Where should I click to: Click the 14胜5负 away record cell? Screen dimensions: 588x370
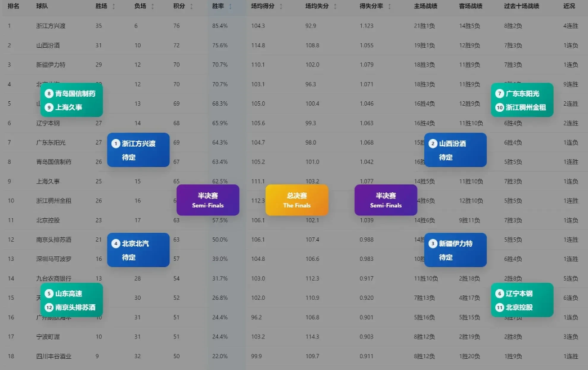tap(469, 26)
